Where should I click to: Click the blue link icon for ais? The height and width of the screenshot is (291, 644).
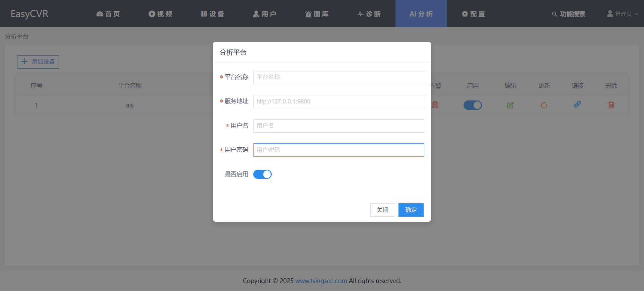click(x=577, y=104)
